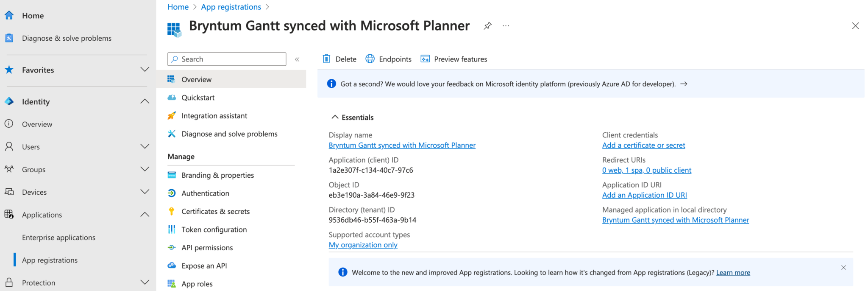
Task: Click the Token configuration icon
Action: (172, 229)
